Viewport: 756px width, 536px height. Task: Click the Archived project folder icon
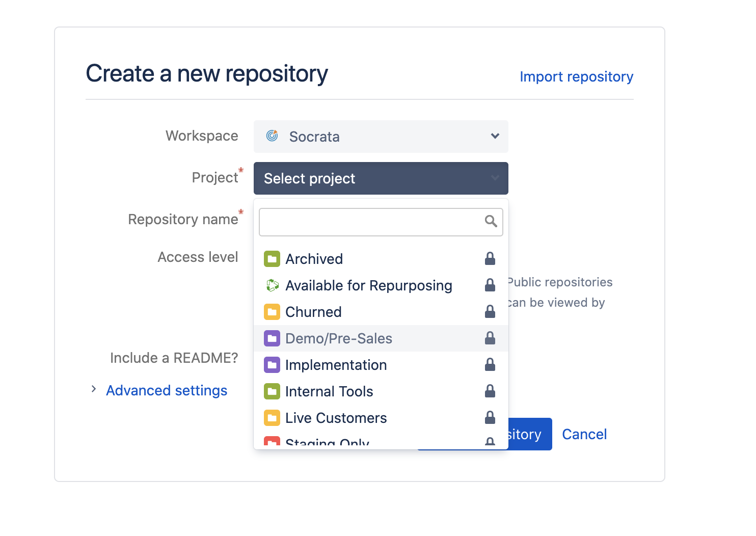click(272, 259)
